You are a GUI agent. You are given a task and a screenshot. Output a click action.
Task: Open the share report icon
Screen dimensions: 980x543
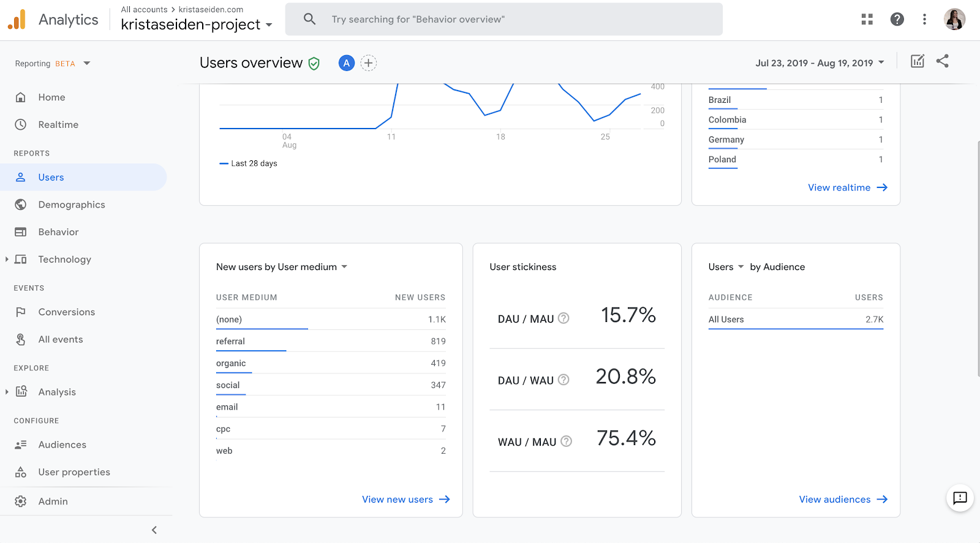point(943,61)
